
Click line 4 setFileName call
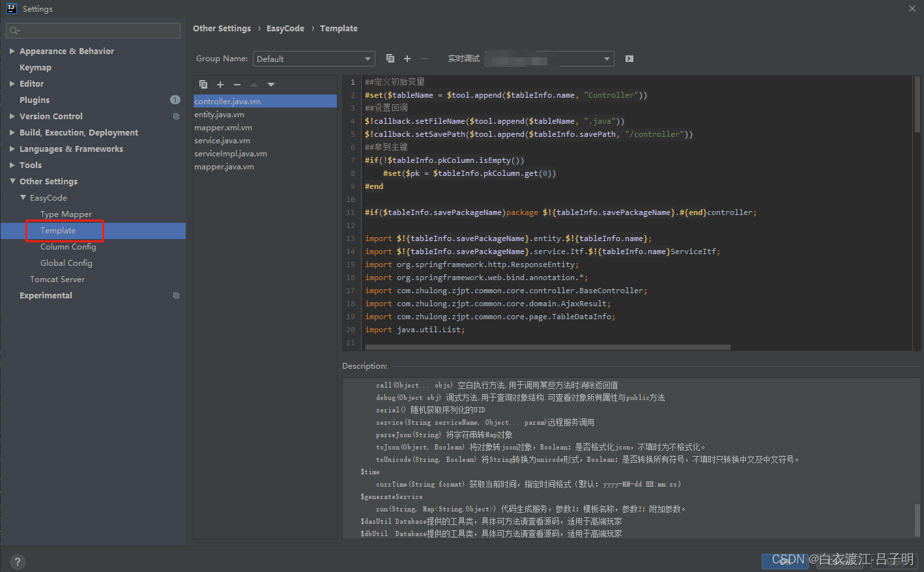pos(495,121)
